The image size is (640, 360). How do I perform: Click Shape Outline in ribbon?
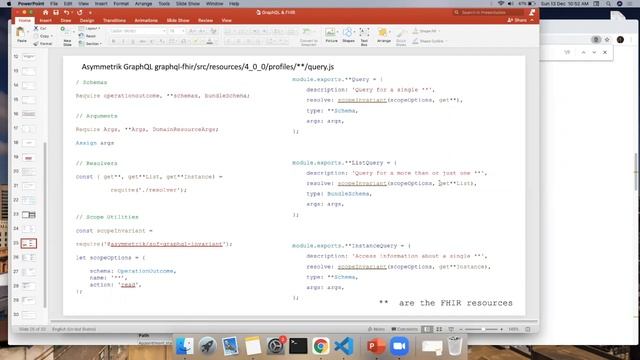click(429, 41)
